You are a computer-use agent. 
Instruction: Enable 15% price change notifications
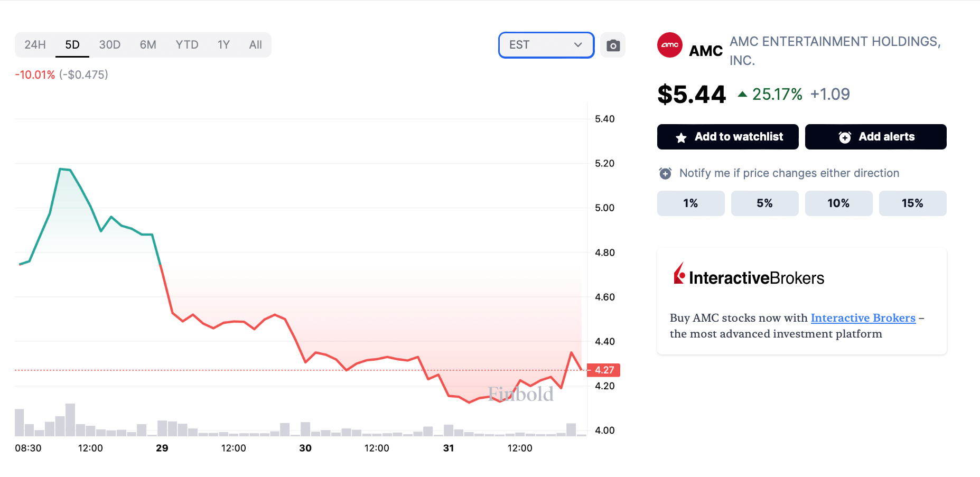(x=912, y=203)
